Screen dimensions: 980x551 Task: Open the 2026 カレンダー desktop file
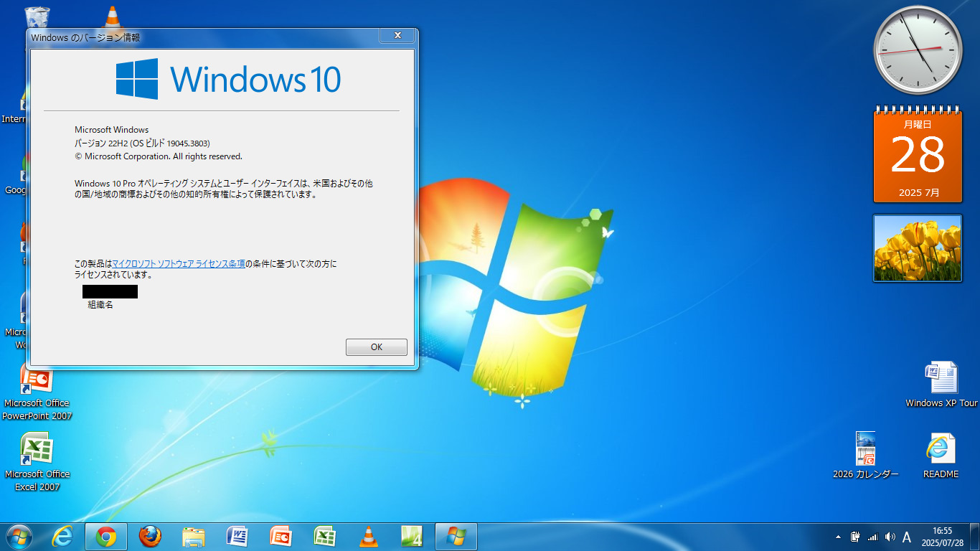(865, 450)
